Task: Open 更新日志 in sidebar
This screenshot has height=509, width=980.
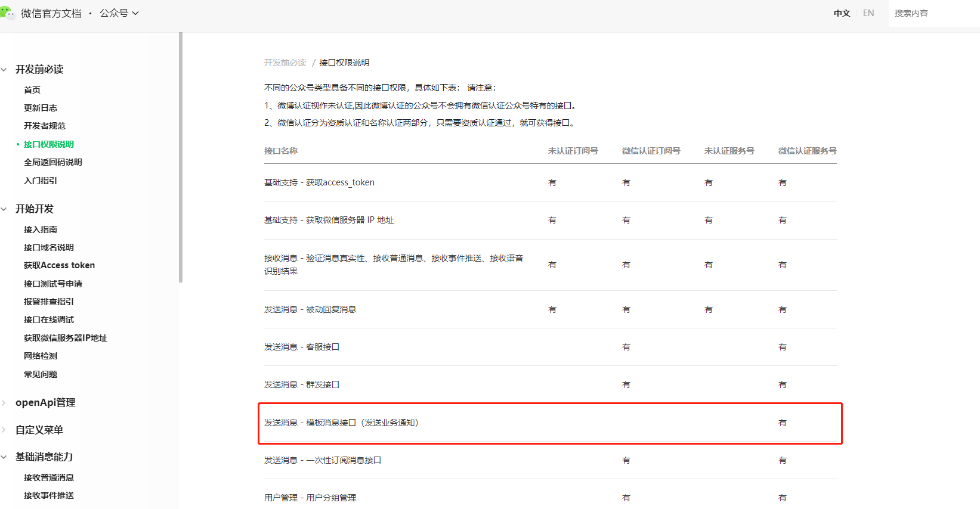Action: 41,108
